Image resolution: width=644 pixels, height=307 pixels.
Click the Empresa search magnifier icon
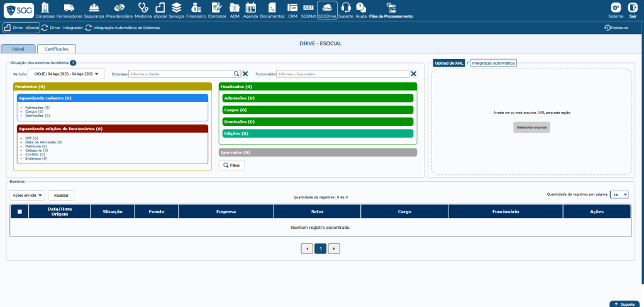(236, 74)
